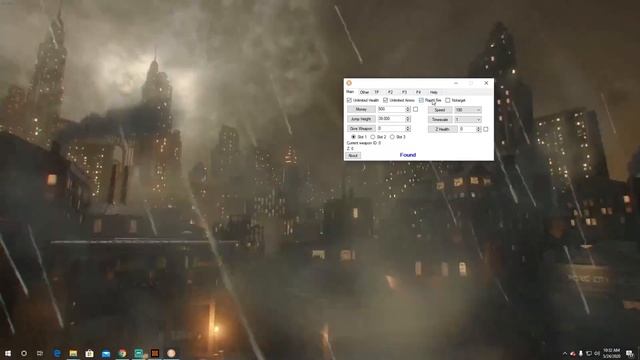Click the About button
Viewport: 640px width, 360px height.
[x=353, y=156]
